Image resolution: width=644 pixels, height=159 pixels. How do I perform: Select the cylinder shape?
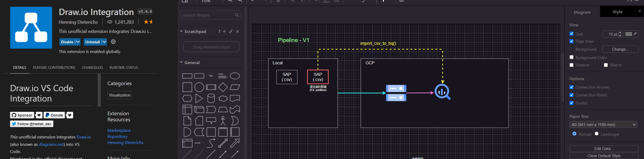pyautogui.click(x=211, y=98)
